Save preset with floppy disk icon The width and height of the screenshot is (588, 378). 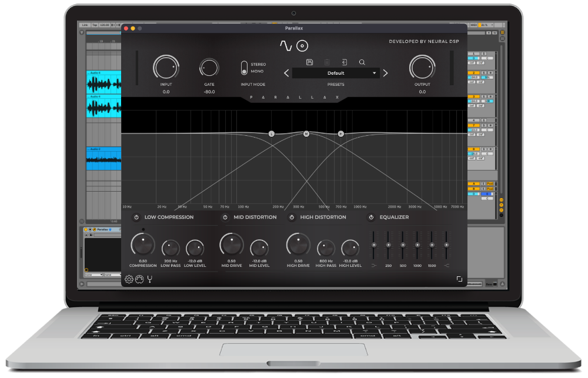[x=309, y=62]
